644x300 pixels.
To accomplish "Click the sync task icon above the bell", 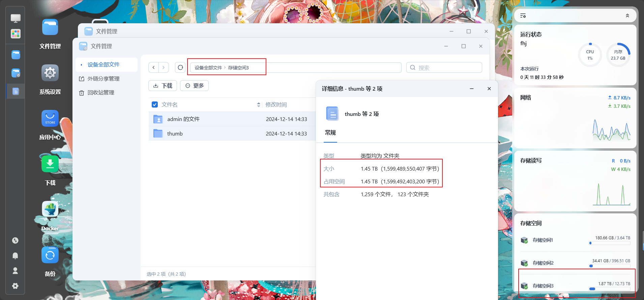I will point(15,240).
